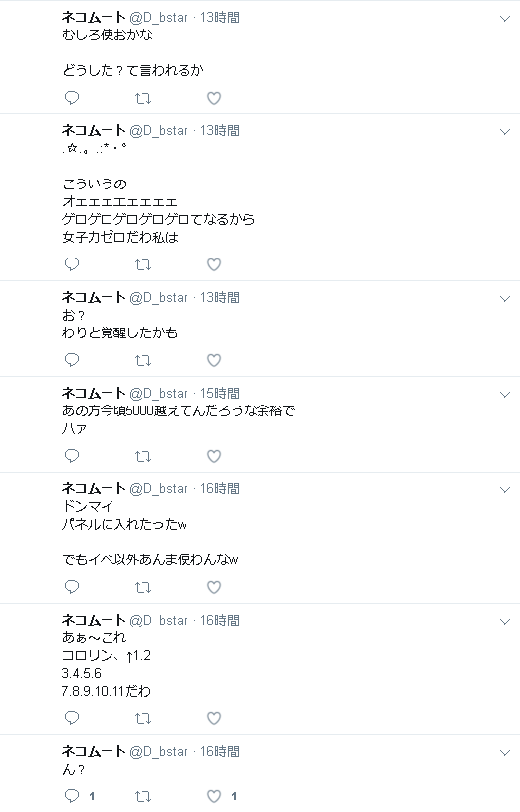Like the わりと覚醒したかも tweet
Image resolution: width=520 pixels, height=812 pixels.
(214, 359)
